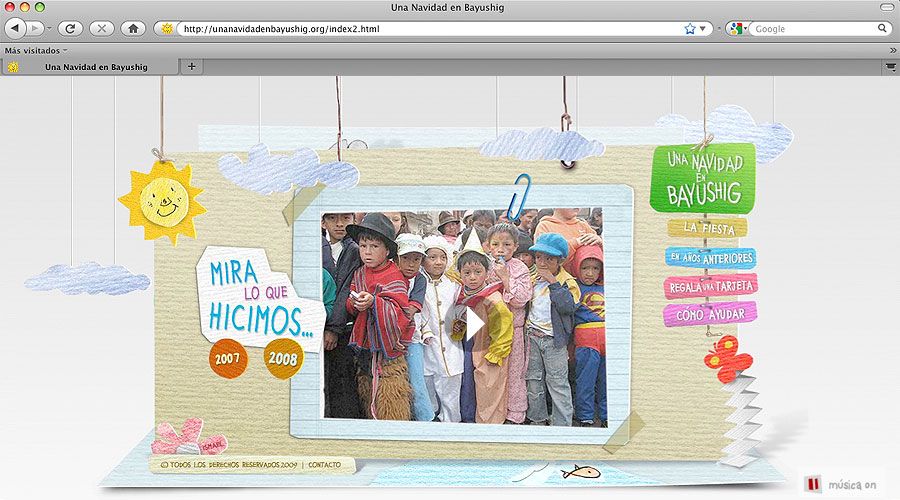Select the 2008 year circle

tap(284, 359)
